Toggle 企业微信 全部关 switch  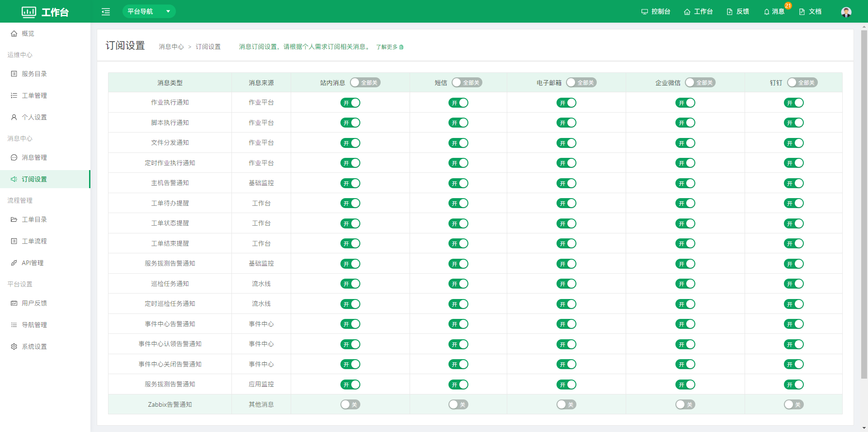[x=700, y=82]
